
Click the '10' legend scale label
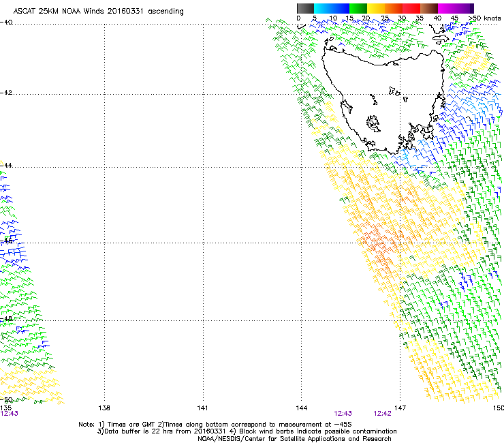(x=333, y=18)
